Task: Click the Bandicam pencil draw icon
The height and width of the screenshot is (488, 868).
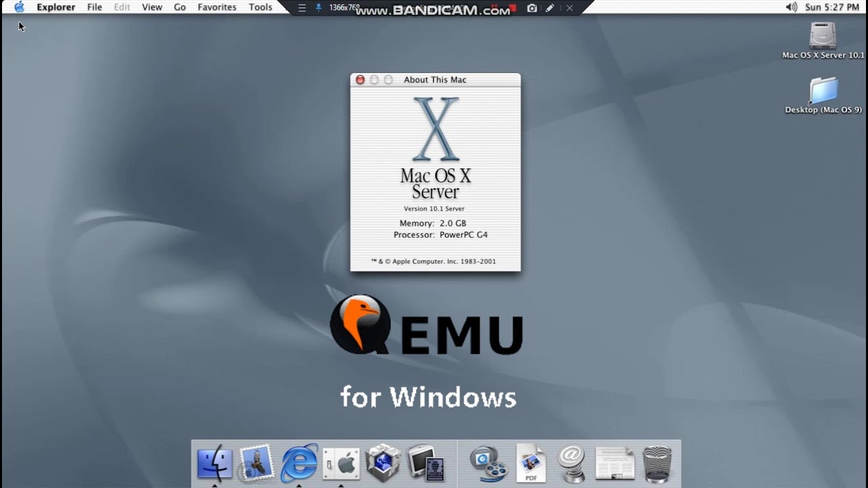Action: pyautogui.click(x=550, y=7)
